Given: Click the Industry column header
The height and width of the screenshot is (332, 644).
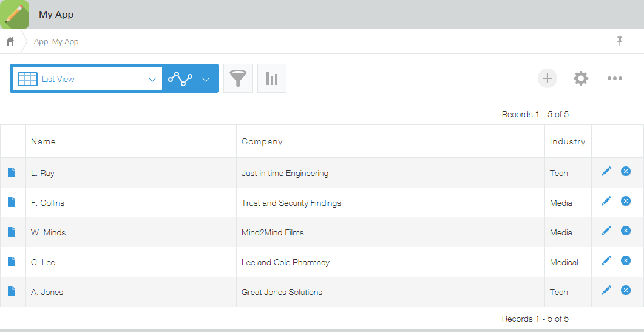Looking at the screenshot, I should 568,141.
